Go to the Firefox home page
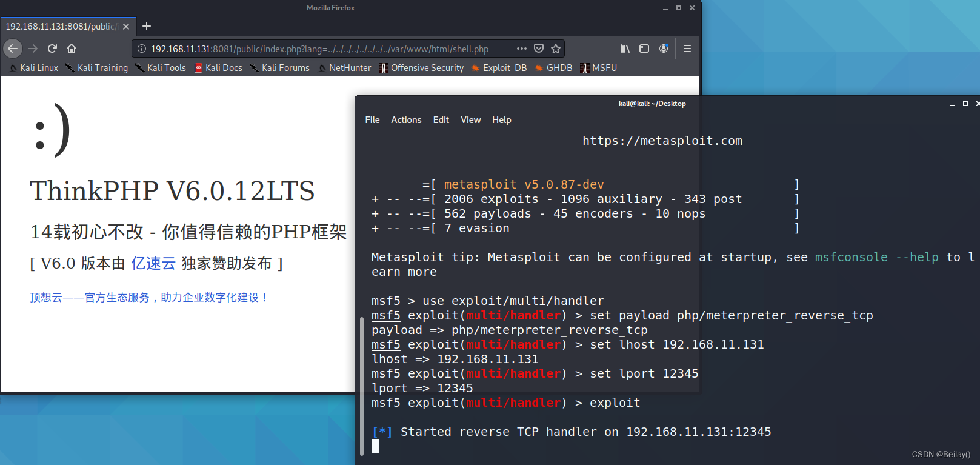980x465 pixels. point(72,49)
